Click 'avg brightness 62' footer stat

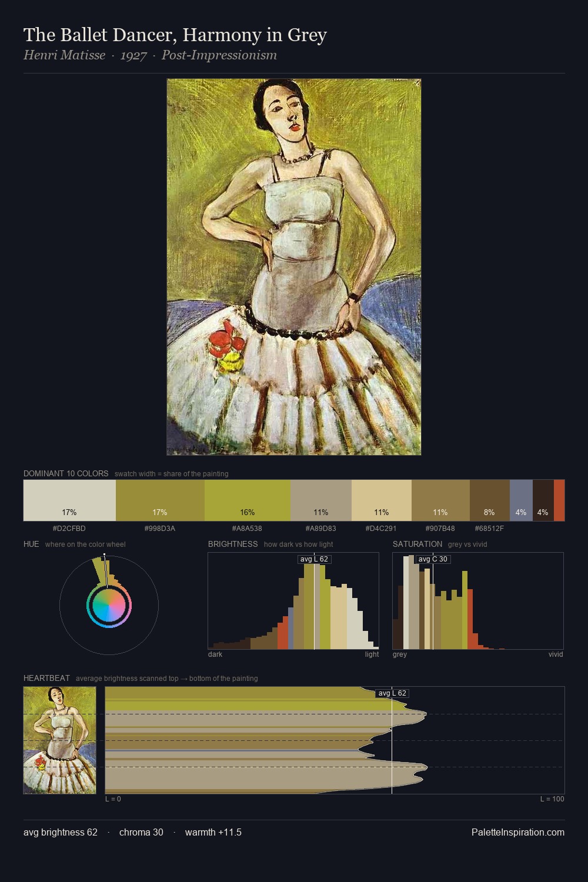(61, 832)
